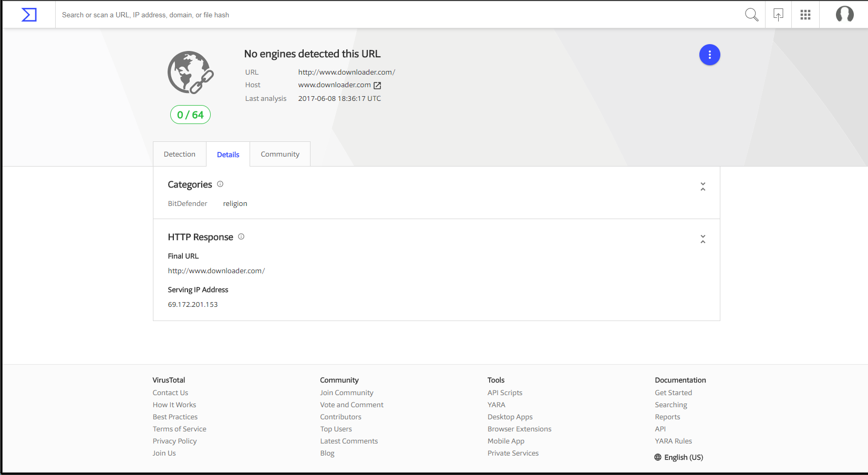Click the magnifying glass search icon
Image resolution: width=868 pixels, height=475 pixels.
pyautogui.click(x=751, y=15)
